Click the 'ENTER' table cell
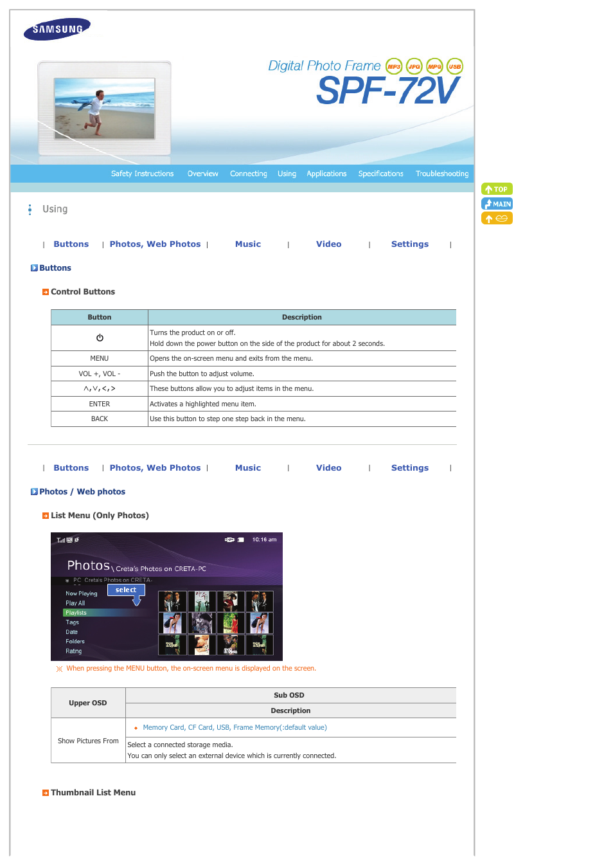Viewport: 613px width, 868px height. (100, 404)
